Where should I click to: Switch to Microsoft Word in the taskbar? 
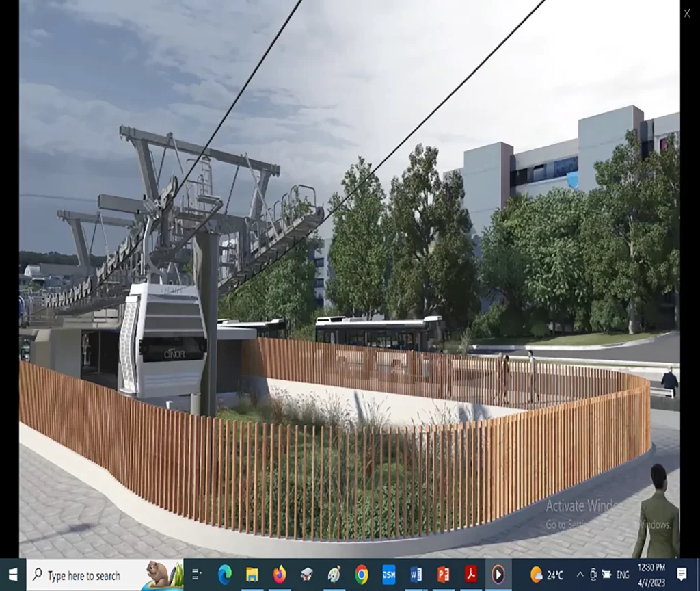pyautogui.click(x=416, y=575)
